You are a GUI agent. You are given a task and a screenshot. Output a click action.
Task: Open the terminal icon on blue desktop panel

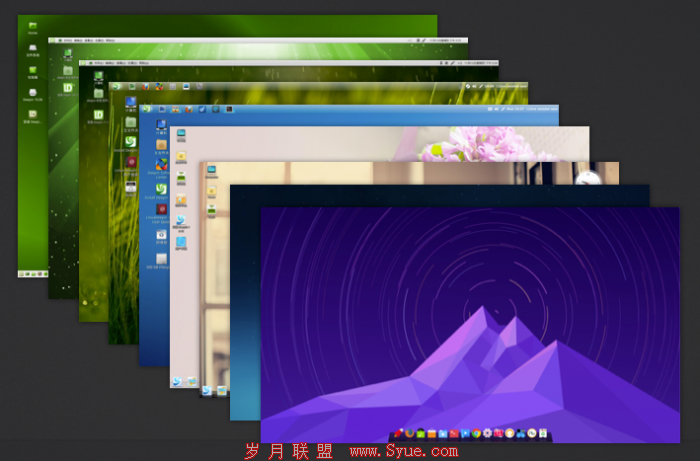pos(229,109)
